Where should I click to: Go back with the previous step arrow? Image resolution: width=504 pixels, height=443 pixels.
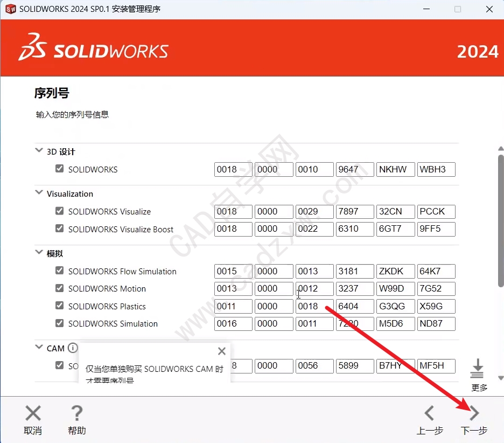coord(430,413)
